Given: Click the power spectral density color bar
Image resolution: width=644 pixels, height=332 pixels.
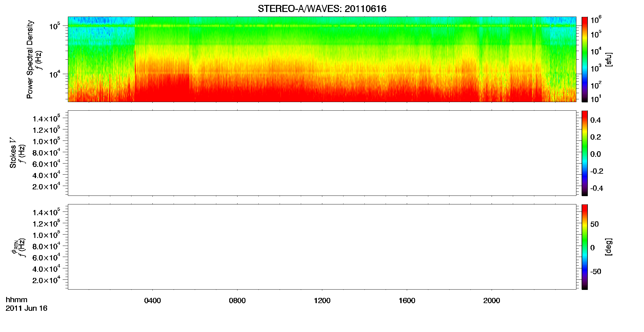Looking at the screenshot, I should pos(584,59).
